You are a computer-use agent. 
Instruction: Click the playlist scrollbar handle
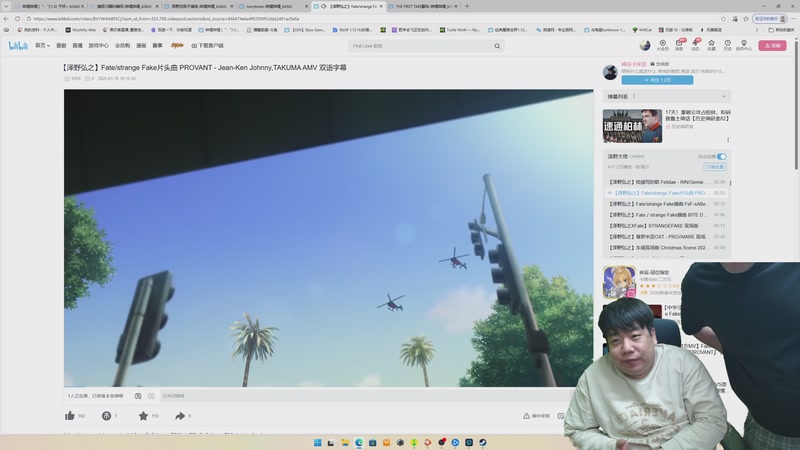tap(730, 183)
